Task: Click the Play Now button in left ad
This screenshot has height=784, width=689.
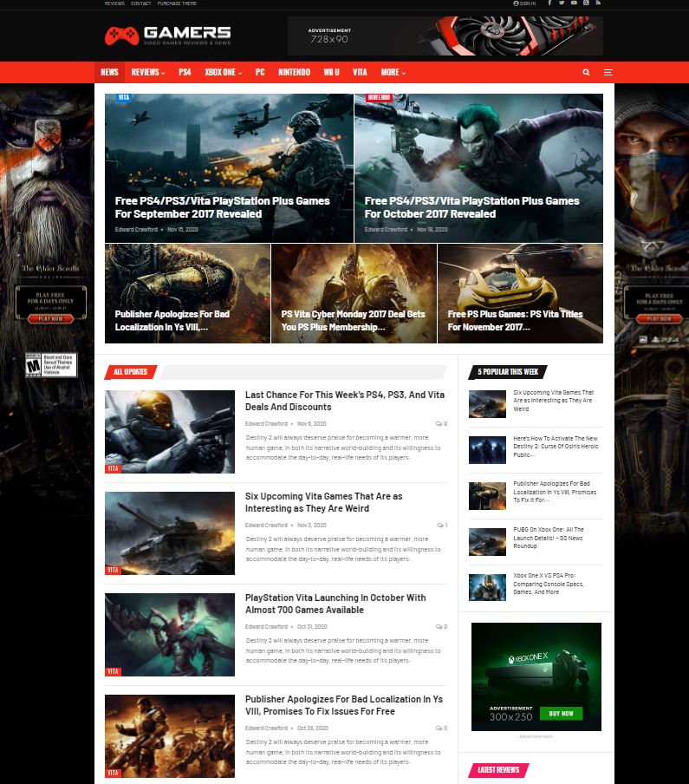Action: pyautogui.click(x=50, y=318)
